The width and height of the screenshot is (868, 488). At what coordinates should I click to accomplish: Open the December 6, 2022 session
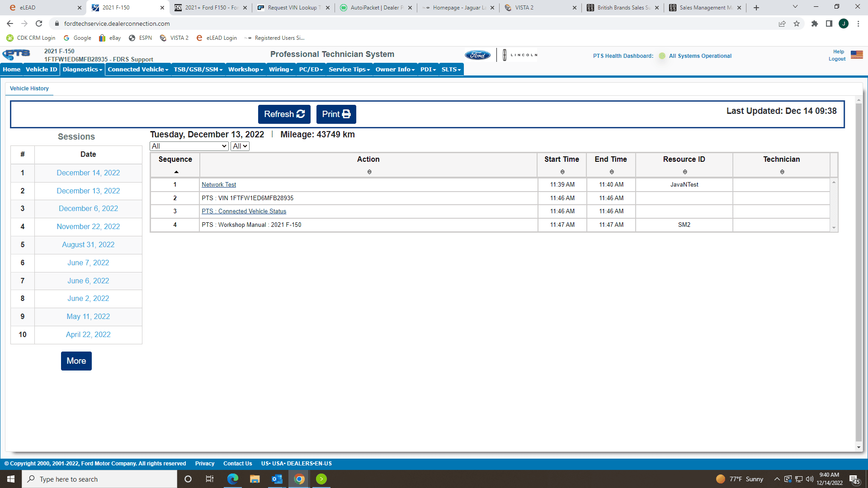point(88,208)
